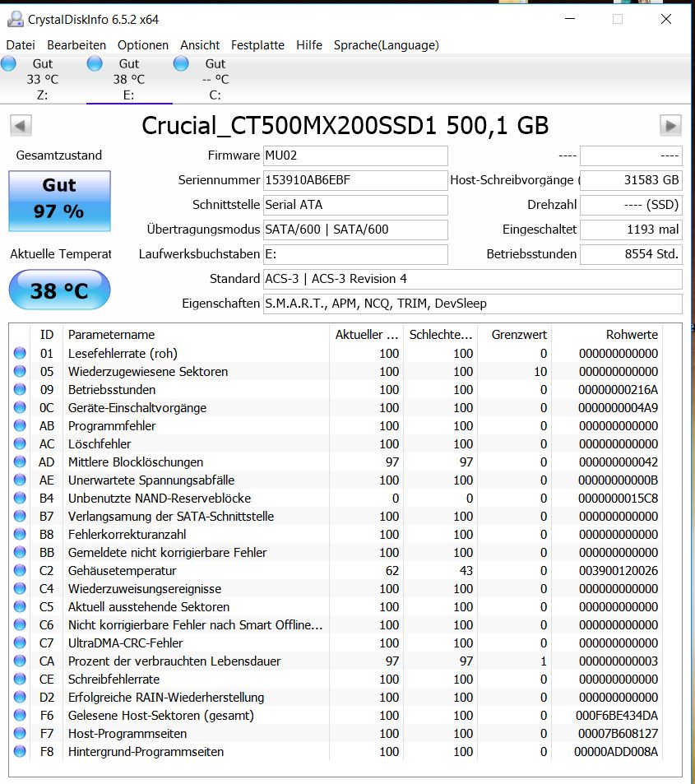Select drive Z: disk tab
695x784 pixels.
click(43, 79)
